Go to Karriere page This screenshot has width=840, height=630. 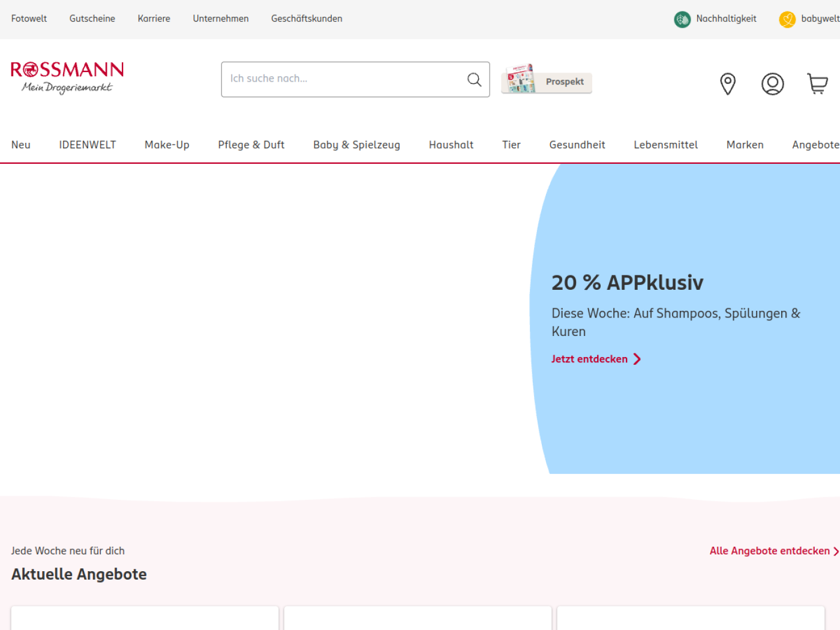pos(154,19)
